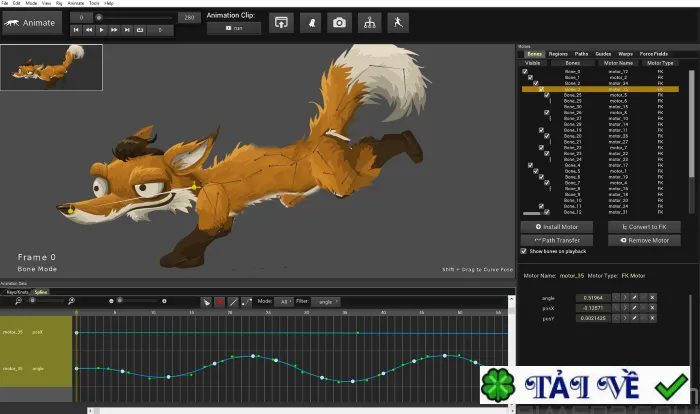Screen dimensions: 700x414
Task: Click the Path Transfer button
Action: pyautogui.click(x=557, y=240)
